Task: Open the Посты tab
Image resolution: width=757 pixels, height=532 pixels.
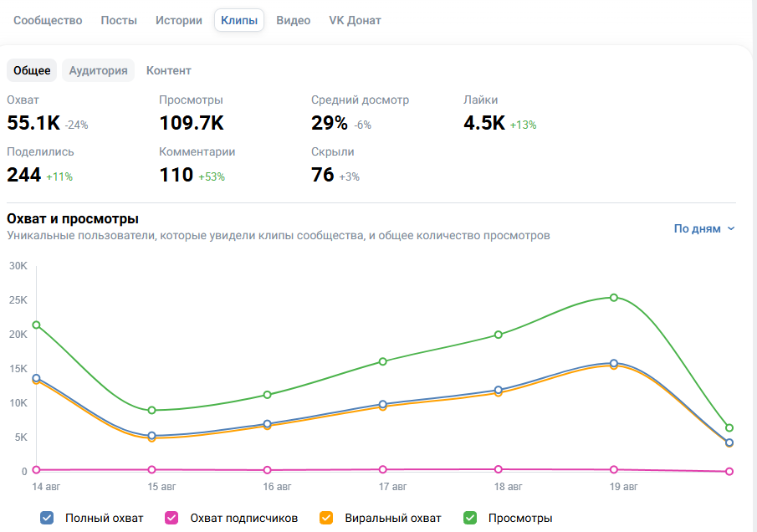Action: [119, 20]
